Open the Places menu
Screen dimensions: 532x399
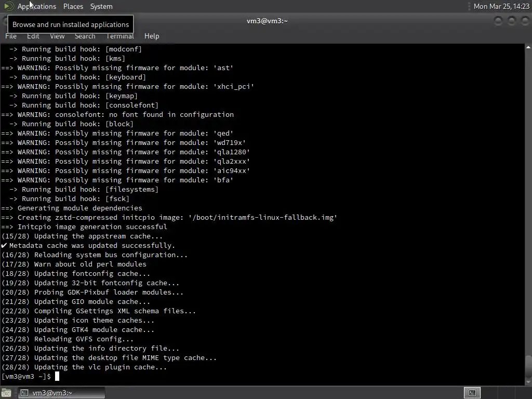click(x=73, y=6)
